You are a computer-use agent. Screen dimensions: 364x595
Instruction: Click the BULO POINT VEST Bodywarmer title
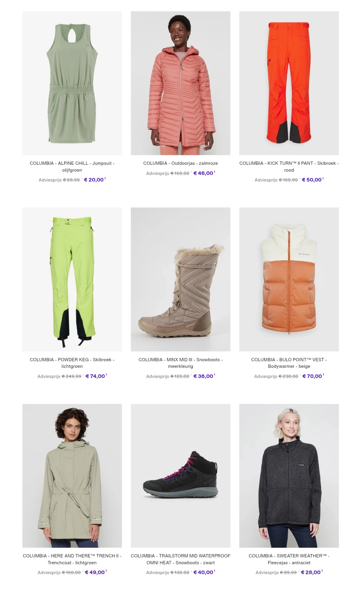pos(289,363)
